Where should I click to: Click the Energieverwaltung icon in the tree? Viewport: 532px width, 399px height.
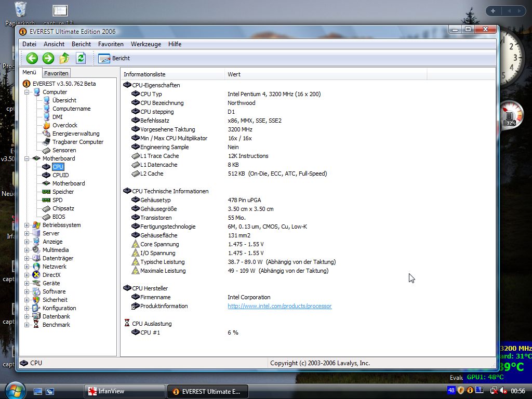(46, 134)
